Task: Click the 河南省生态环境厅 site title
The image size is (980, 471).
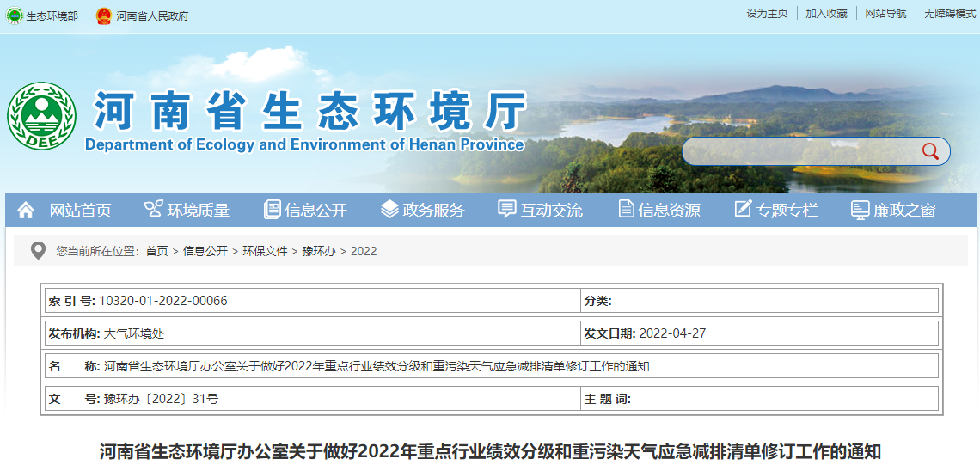Action: tap(310, 111)
